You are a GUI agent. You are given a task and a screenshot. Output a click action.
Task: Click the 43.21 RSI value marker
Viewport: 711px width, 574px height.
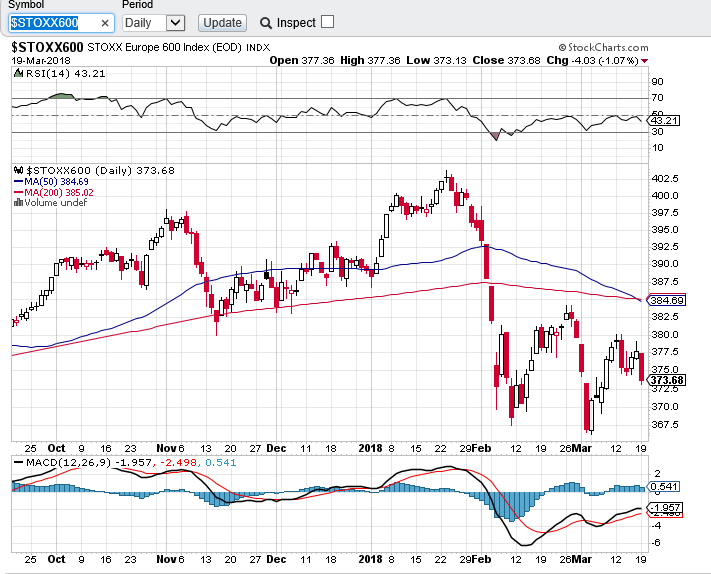tap(664, 121)
